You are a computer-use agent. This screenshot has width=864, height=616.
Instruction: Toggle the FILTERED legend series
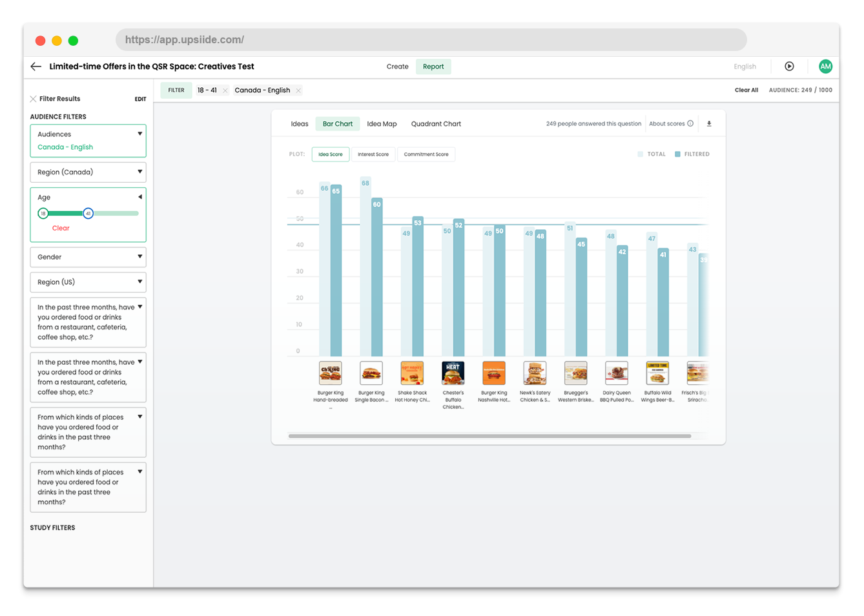692,154
